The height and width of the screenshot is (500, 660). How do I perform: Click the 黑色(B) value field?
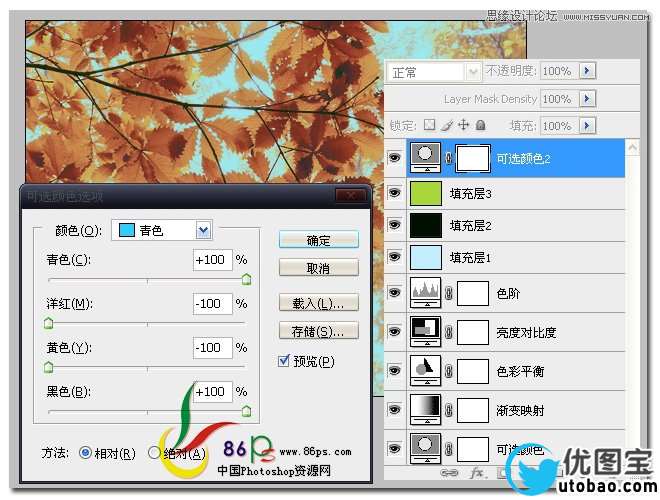point(213,391)
